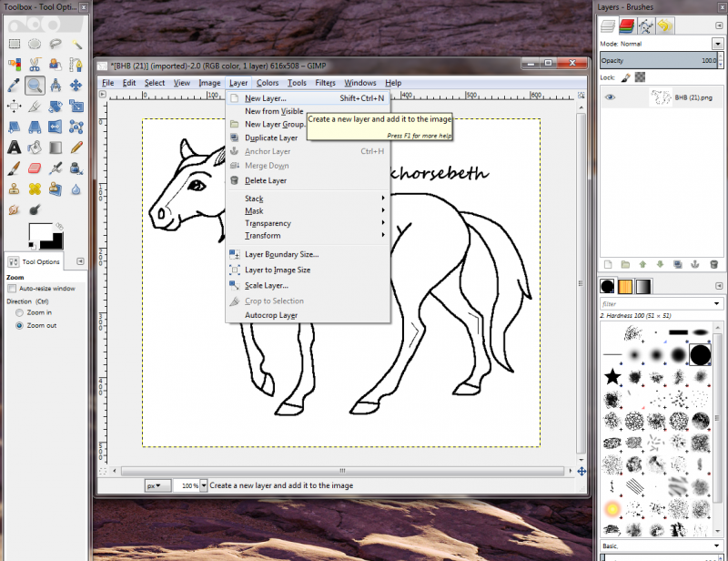Enable Auto-resize window checkbox
The height and width of the screenshot is (561, 728).
point(12,289)
